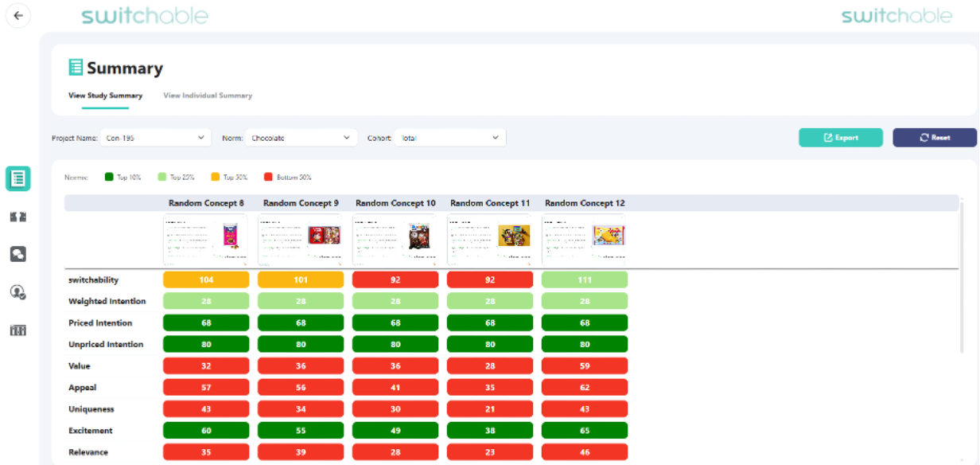Open the Cohort dropdown showing Total

[x=450, y=138]
